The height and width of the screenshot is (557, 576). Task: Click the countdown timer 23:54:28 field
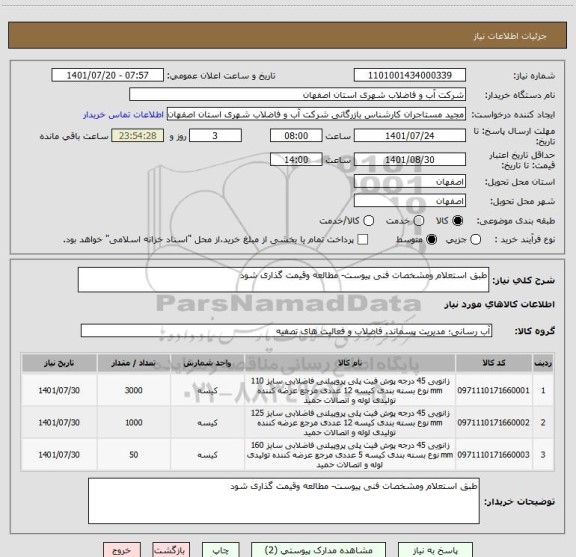[x=138, y=136]
